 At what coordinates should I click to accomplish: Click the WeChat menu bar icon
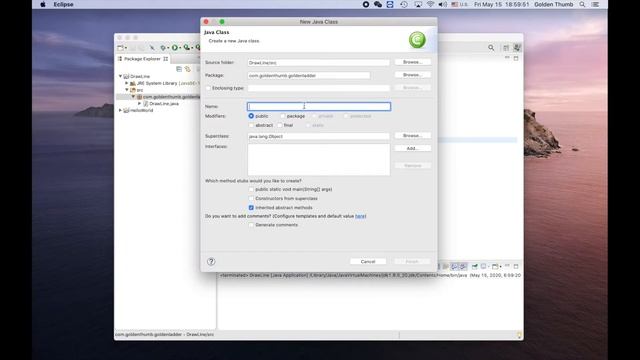pos(378,4)
